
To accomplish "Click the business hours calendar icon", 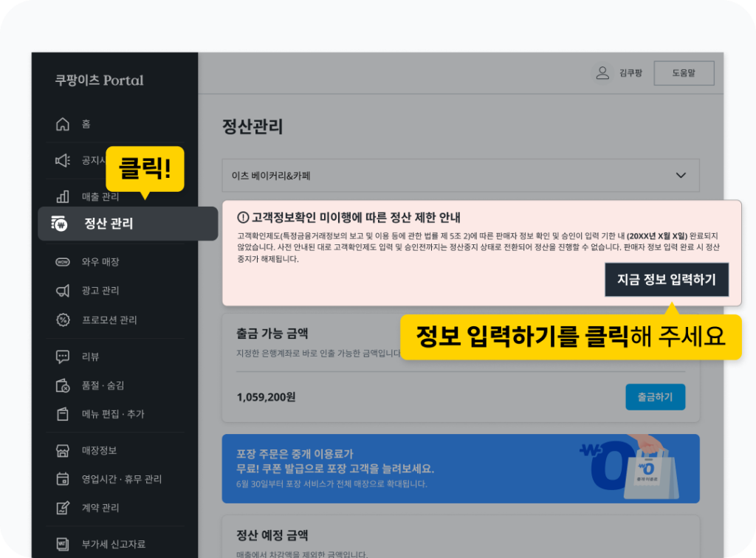I will click(63, 479).
